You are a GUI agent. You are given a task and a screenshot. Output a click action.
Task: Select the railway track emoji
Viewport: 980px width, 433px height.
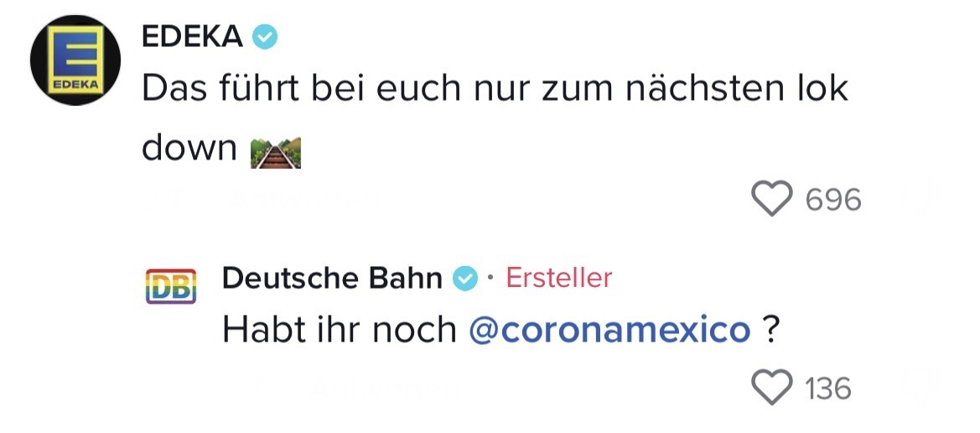pyautogui.click(x=276, y=152)
